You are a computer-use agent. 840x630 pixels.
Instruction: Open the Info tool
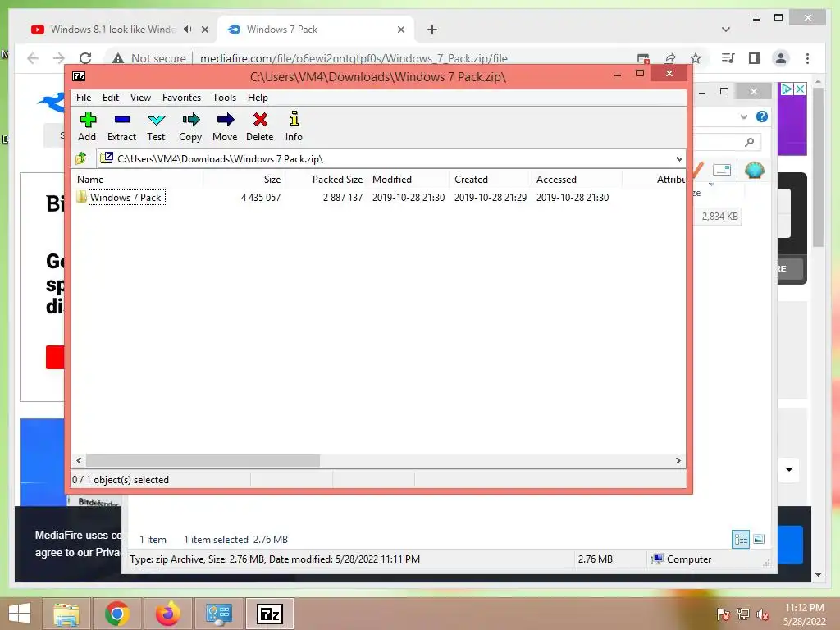[294, 127]
